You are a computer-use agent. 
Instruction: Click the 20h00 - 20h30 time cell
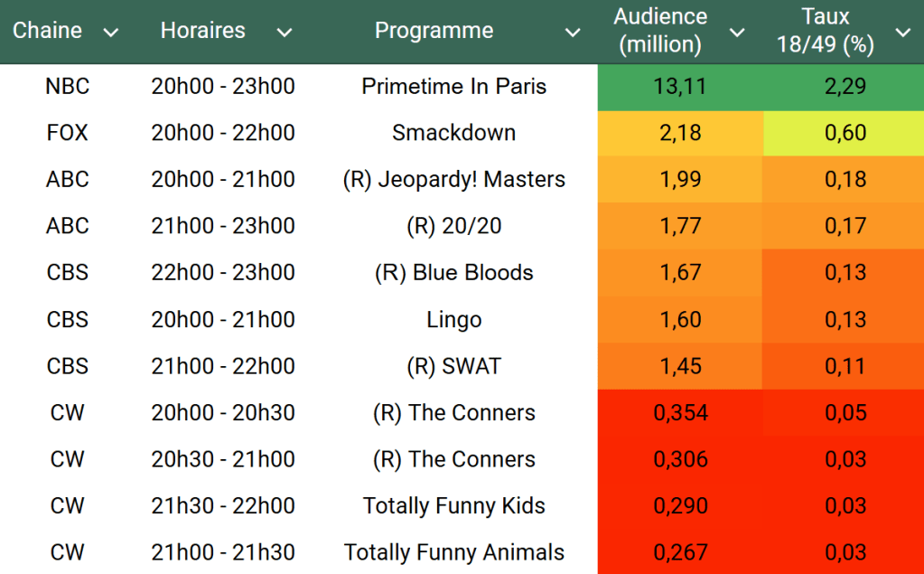pyautogui.click(x=223, y=413)
